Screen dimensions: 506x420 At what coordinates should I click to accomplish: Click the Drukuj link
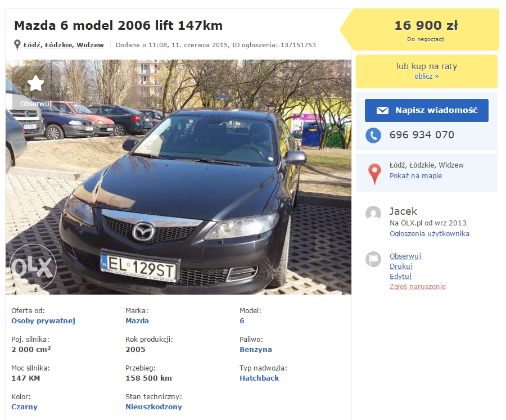pyautogui.click(x=401, y=267)
